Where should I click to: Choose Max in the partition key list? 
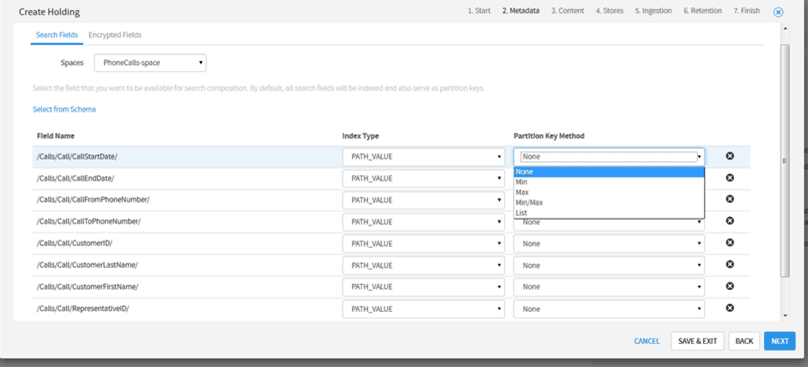(609, 192)
